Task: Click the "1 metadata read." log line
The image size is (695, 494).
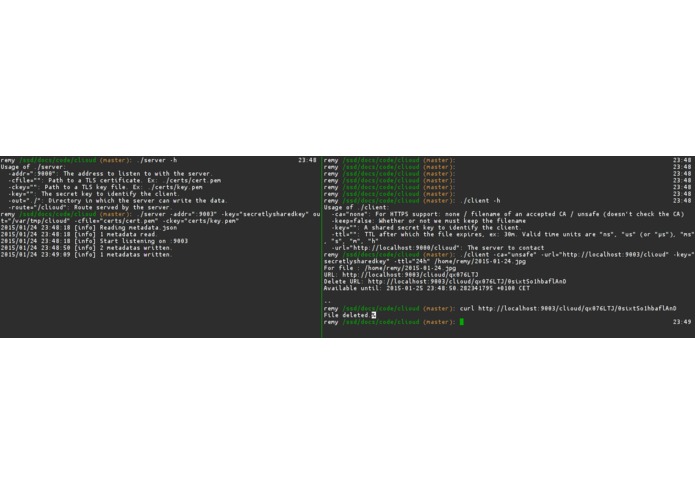Action: 78,234
